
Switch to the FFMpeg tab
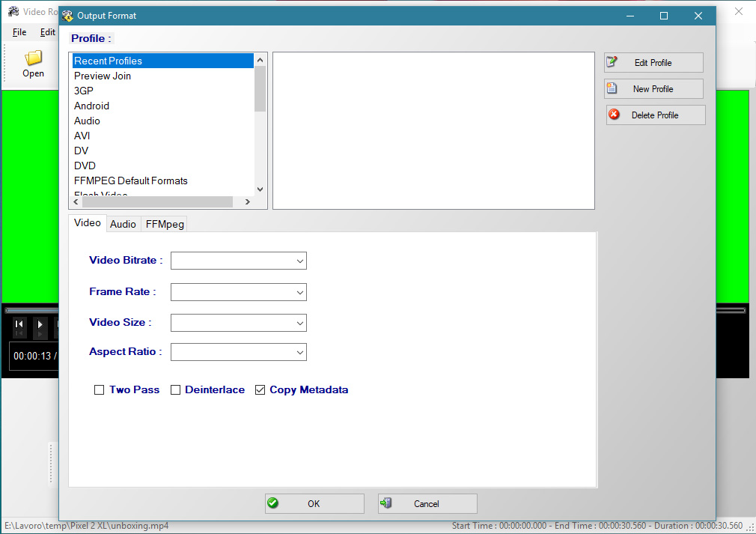pyautogui.click(x=165, y=224)
